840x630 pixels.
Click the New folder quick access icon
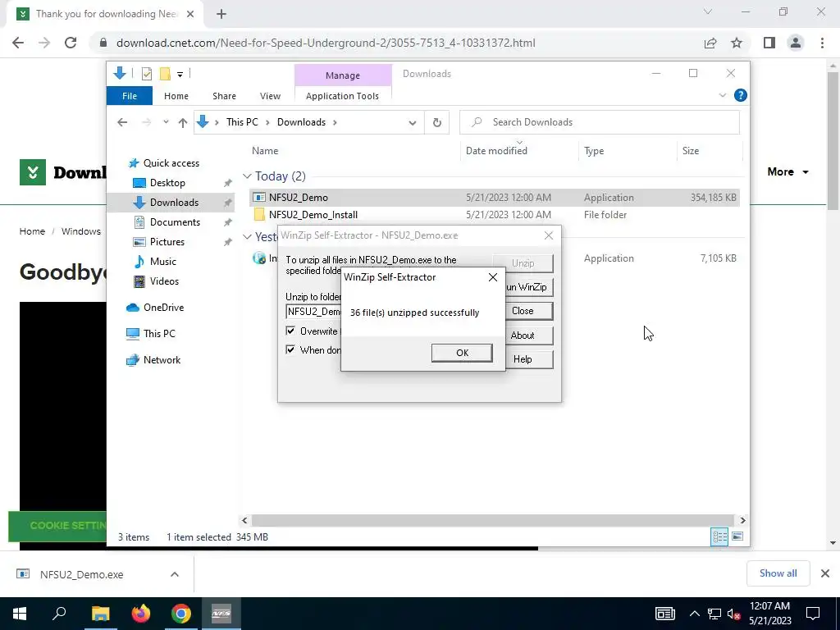[x=165, y=74]
